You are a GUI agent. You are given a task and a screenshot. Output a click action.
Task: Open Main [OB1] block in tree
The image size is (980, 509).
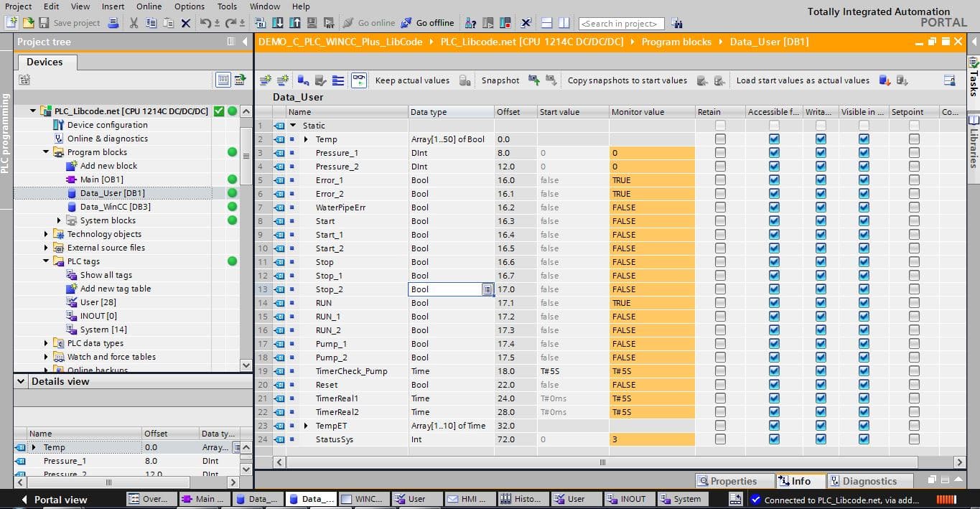(x=101, y=179)
